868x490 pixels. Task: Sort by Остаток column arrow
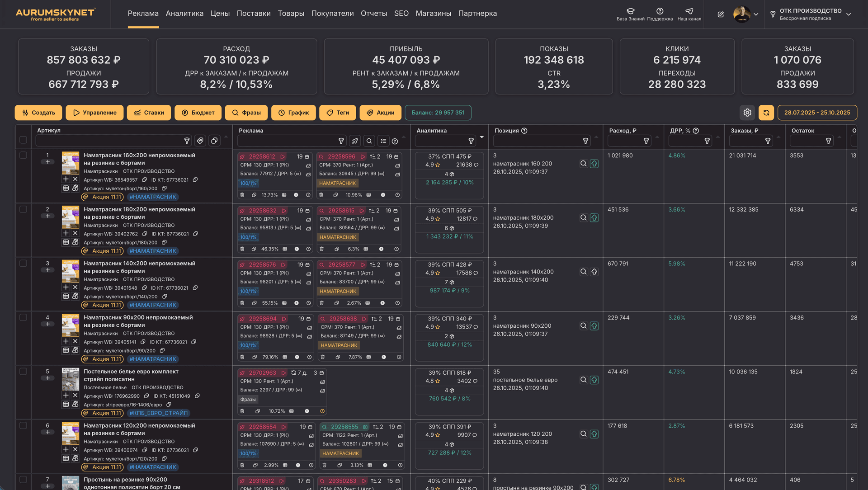[840, 137]
